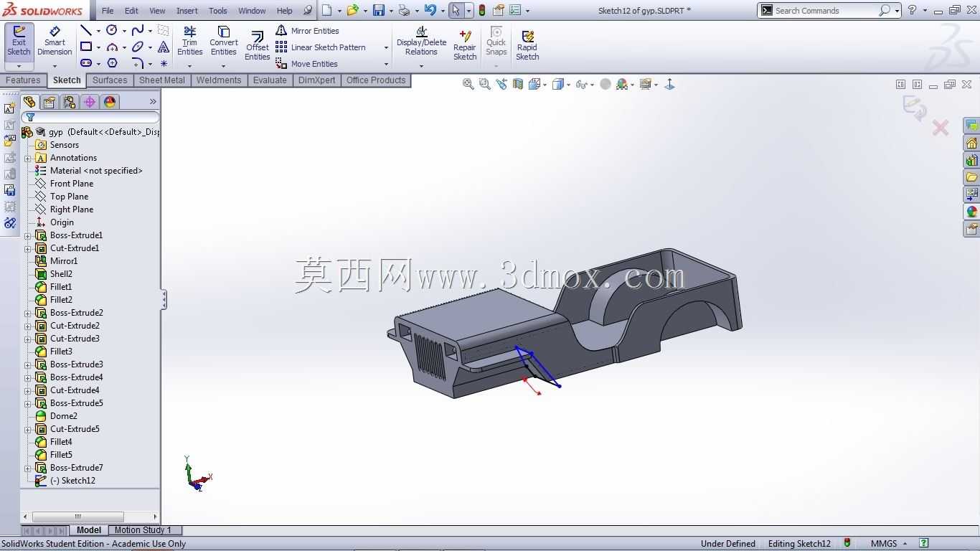
Task: Open the File Explorer task pane tab
Action: 972,177
